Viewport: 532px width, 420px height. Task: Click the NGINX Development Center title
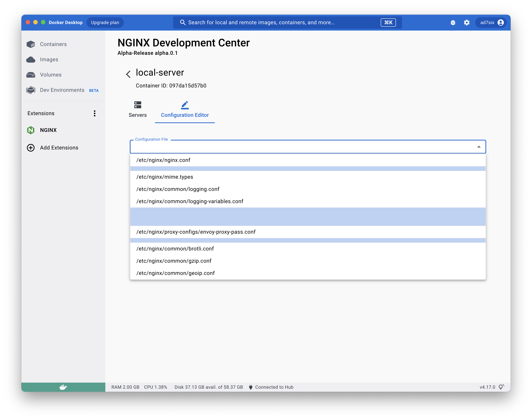pos(184,43)
